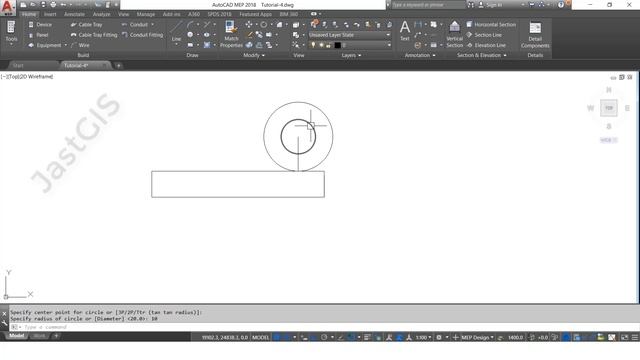The width and height of the screenshot is (640, 360).
Task: Click the Section Line tool
Action: (484, 35)
